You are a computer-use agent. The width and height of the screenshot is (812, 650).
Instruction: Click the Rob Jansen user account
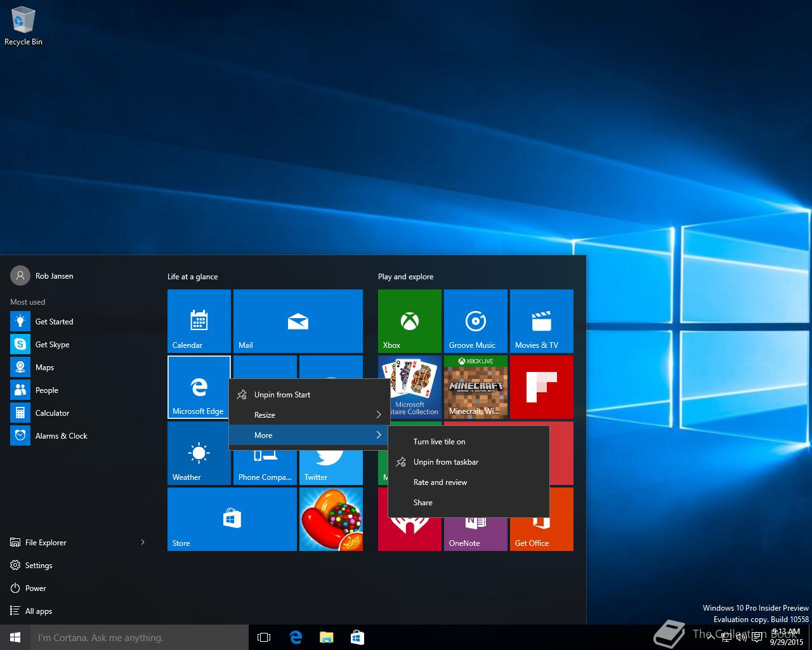coord(42,276)
